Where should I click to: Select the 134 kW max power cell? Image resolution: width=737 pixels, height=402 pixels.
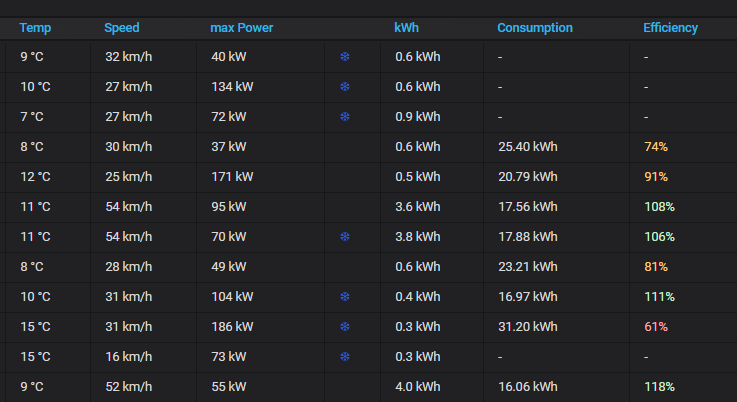(232, 87)
